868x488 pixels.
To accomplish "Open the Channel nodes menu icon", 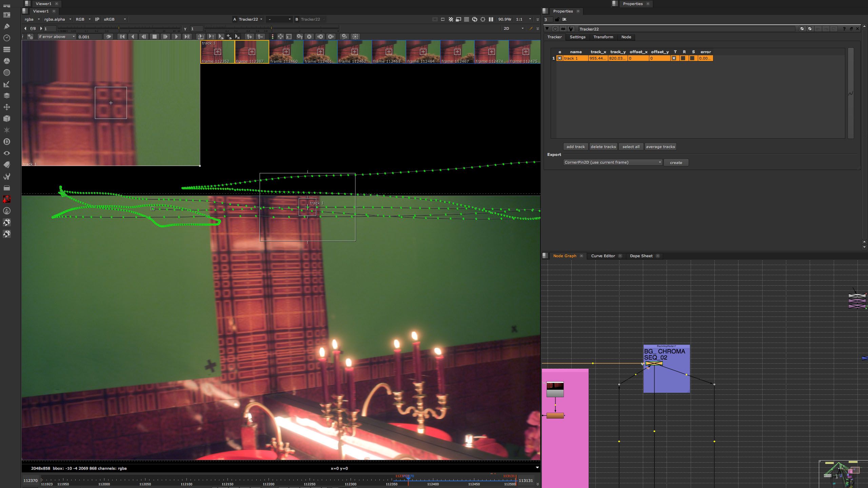I will tap(6, 49).
